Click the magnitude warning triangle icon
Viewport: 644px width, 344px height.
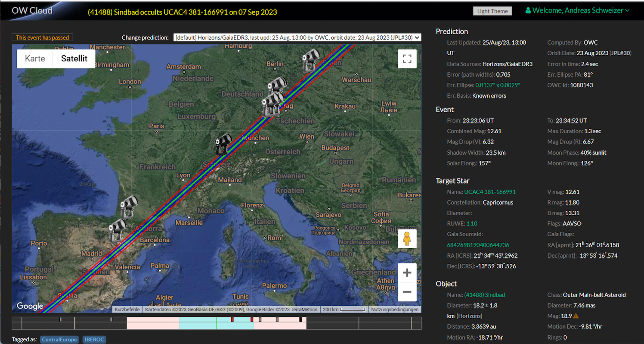(575, 316)
